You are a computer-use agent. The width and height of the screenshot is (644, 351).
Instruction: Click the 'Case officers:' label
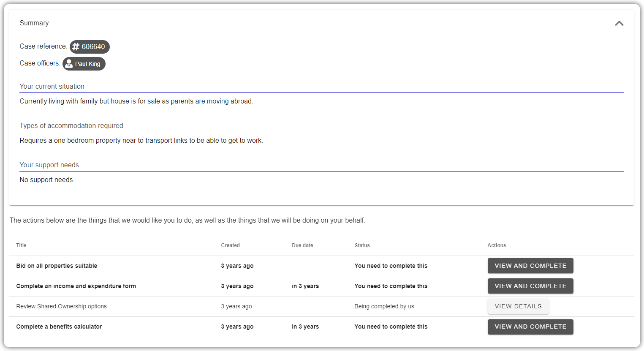(40, 63)
